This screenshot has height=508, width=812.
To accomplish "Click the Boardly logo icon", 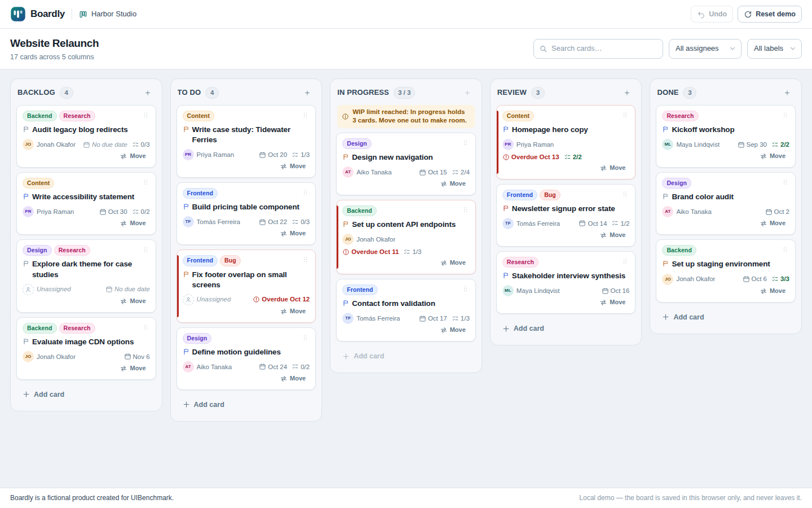I will coord(18,14).
